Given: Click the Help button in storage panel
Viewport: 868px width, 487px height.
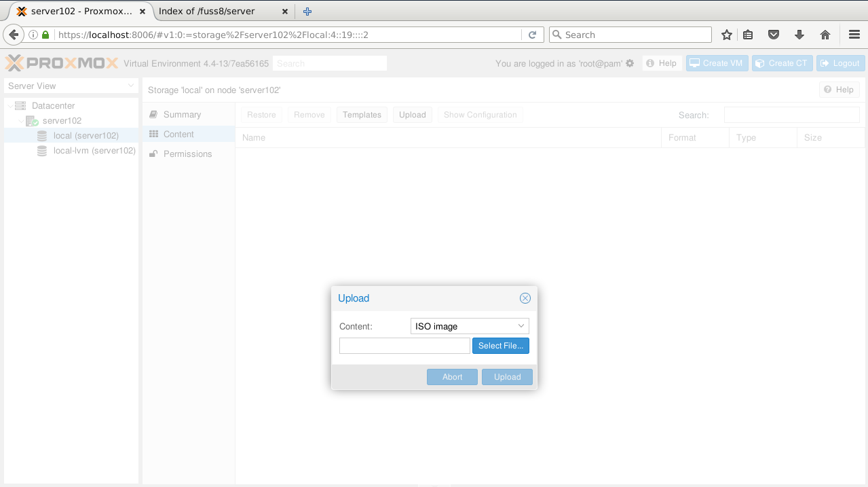Looking at the screenshot, I should coord(839,90).
